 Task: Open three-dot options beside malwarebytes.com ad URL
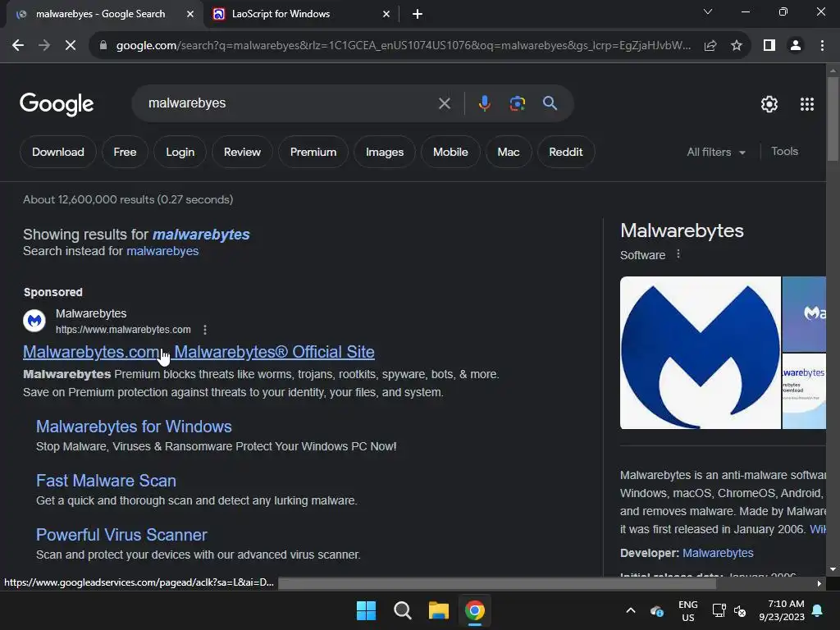click(x=204, y=330)
